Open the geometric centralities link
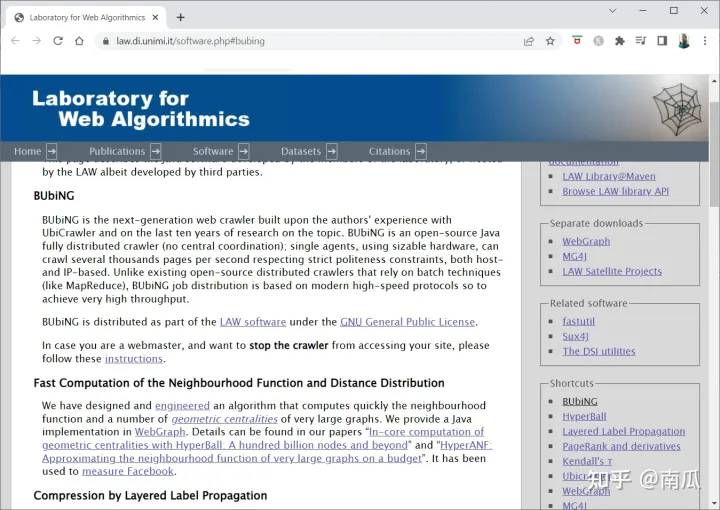 (225, 419)
